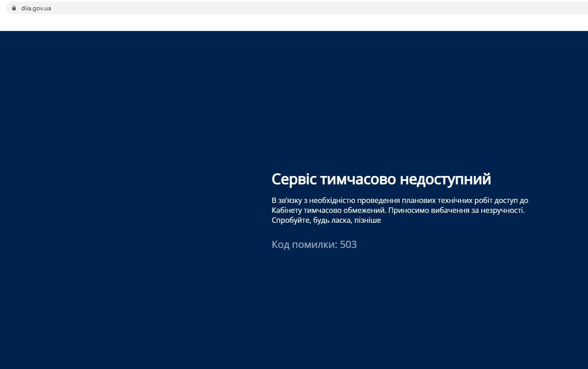
Task: Click the heading "Сервіс тимчасово недоступний"
Action: pyautogui.click(x=381, y=179)
